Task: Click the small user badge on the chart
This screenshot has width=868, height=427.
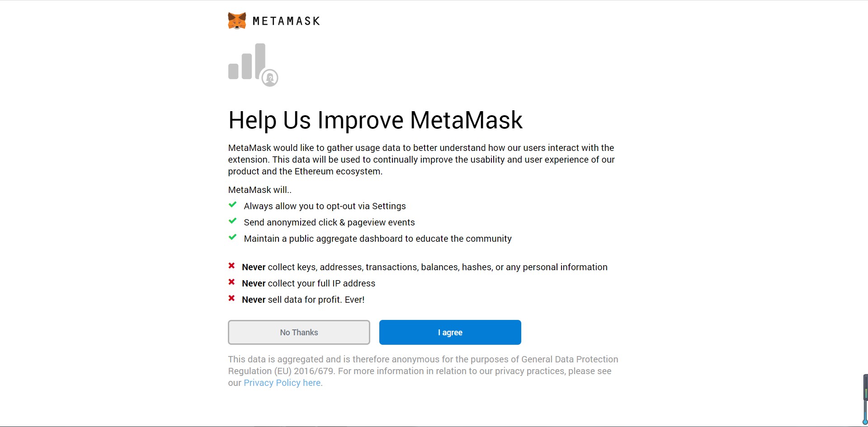Action: 270,78
